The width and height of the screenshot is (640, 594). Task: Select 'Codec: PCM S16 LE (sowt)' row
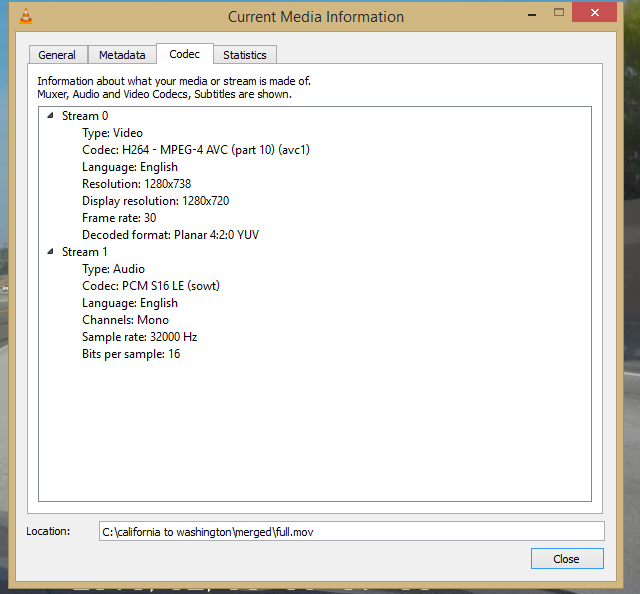[x=151, y=286]
